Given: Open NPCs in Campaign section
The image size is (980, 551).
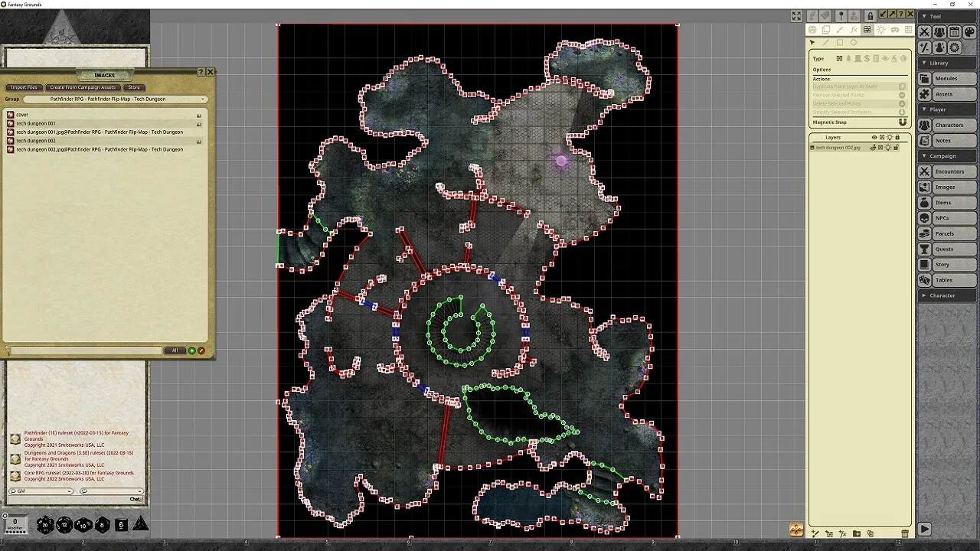Looking at the screenshot, I should 954,218.
